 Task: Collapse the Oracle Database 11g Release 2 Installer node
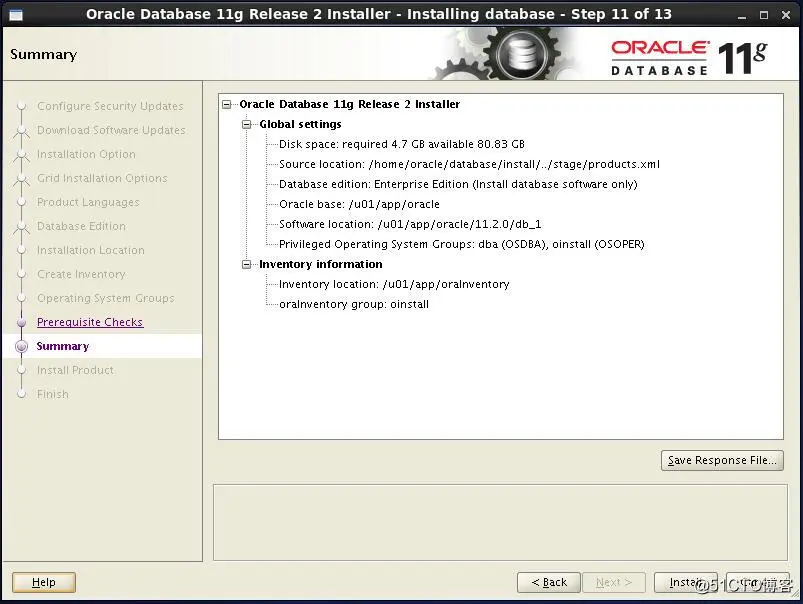(x=226, y=105)
